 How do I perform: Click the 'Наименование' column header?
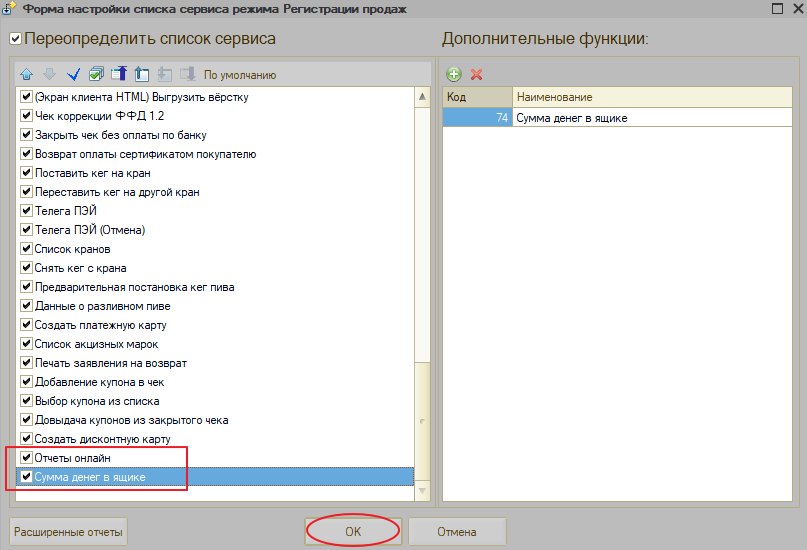(652, 97)
